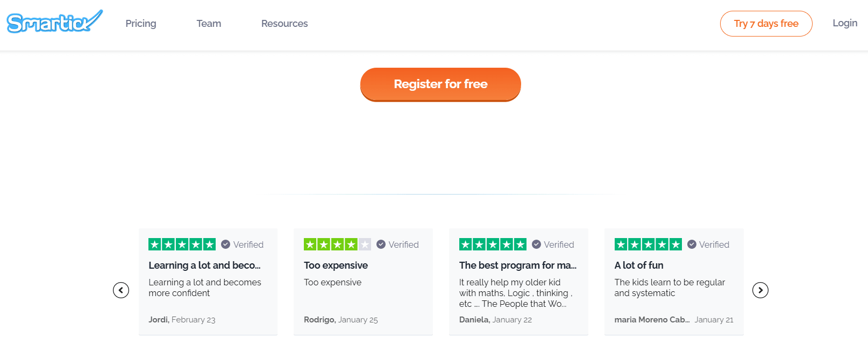Viewport: 868px width, 345px height.
Task: Click the Smartick logo
Action: (54, 23)
